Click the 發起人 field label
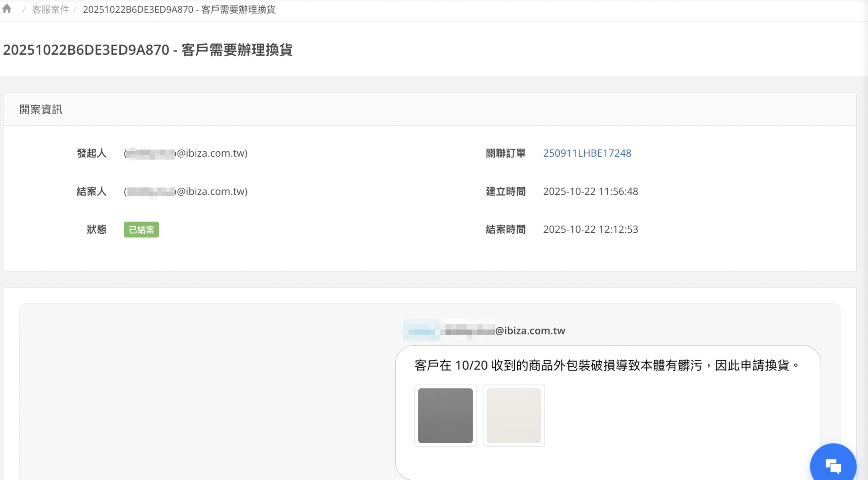 point(92,153)
